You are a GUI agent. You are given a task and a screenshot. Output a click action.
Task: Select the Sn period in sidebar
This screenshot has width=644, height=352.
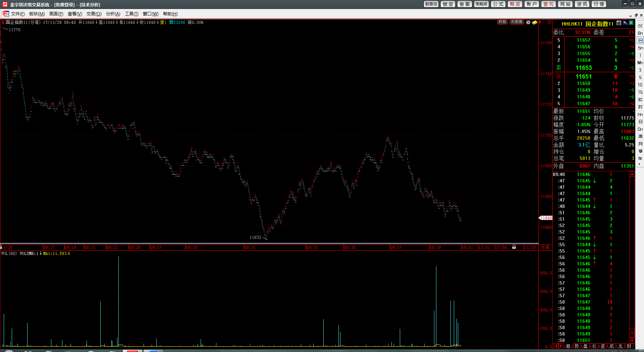pos(640,48)
